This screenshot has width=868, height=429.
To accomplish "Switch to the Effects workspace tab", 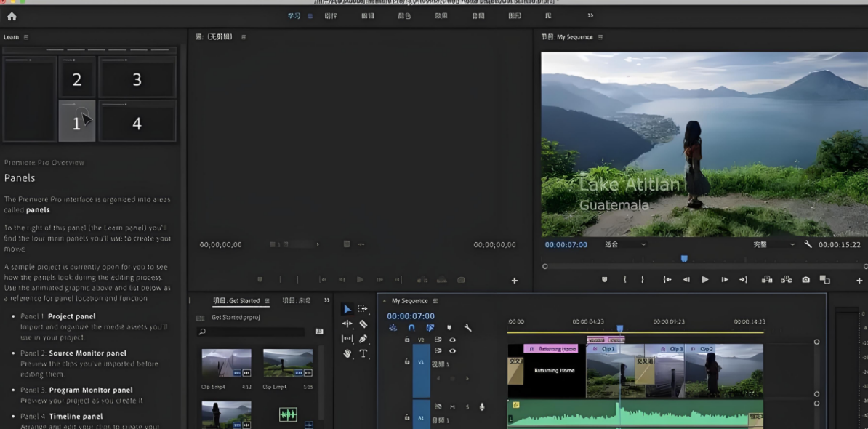I will coord(441,16).
